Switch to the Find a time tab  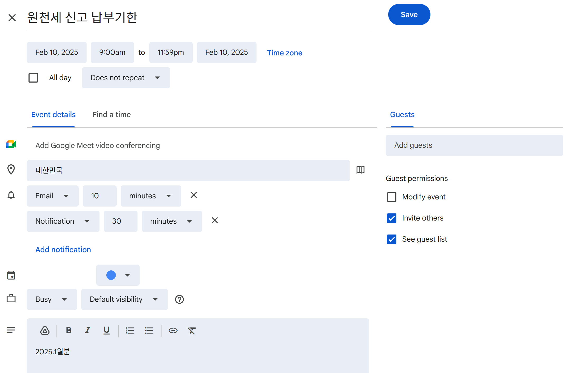[112, 115]
